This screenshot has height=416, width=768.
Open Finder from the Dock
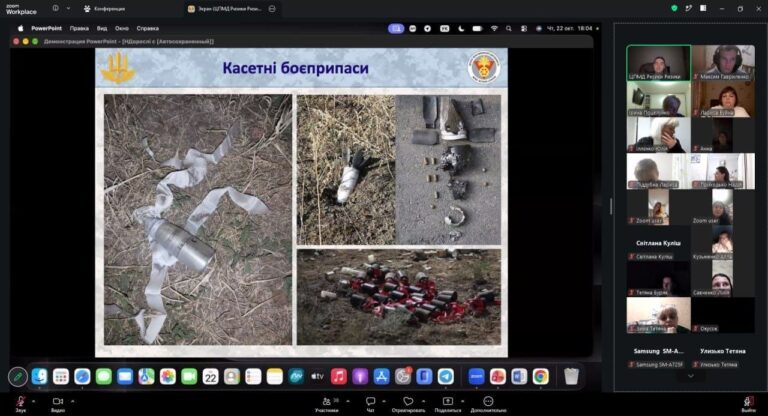(x=39, y=376)
